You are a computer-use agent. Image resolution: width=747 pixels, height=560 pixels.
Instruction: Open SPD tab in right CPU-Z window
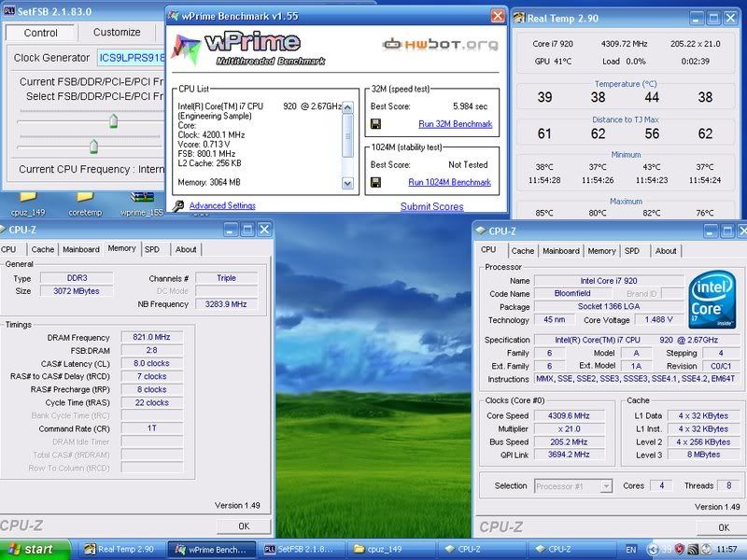tap(632, 251)
